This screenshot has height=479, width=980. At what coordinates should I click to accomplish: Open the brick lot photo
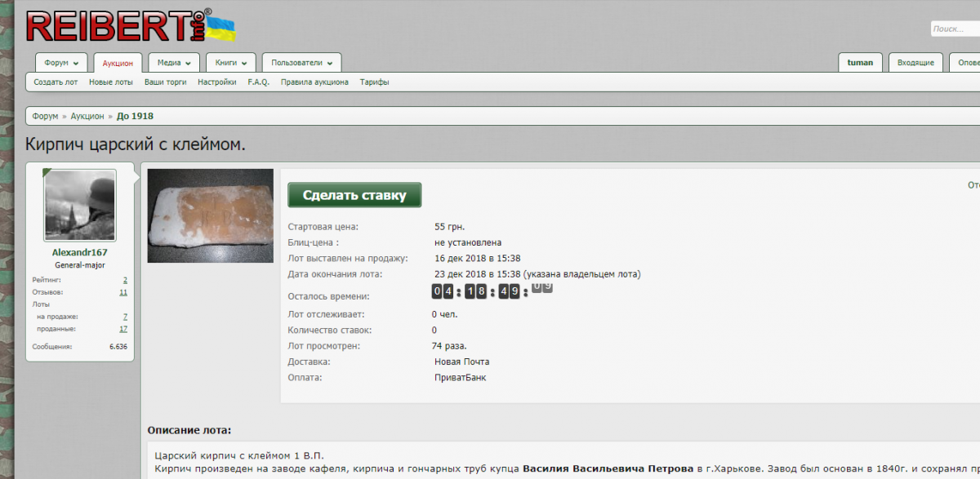(210, 215)
